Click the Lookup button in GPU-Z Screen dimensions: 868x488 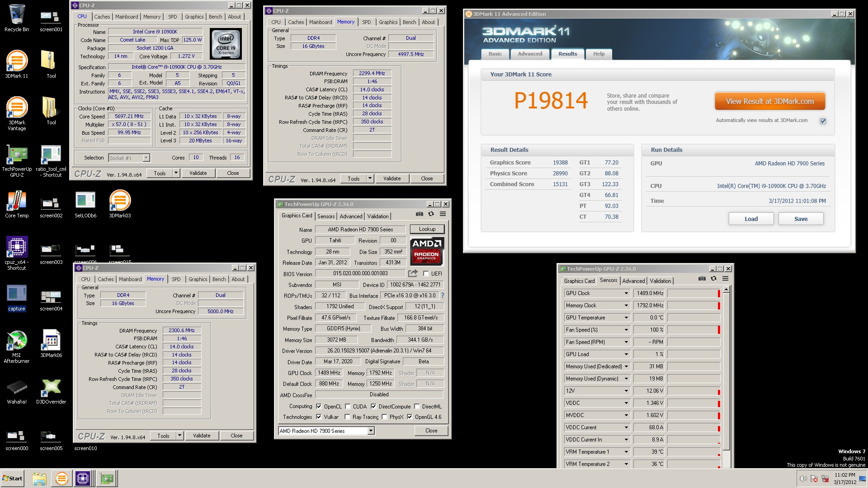click(427, 229)
